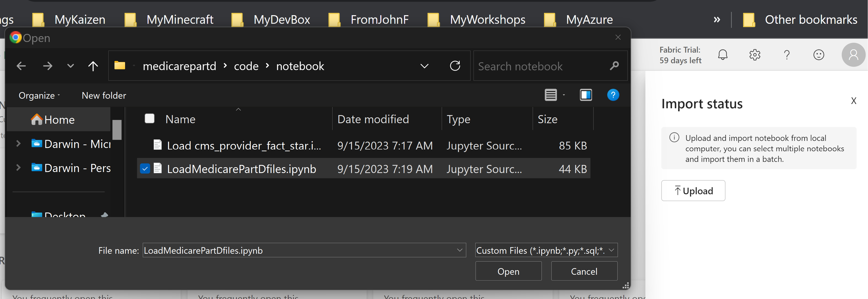Sort files by Date modified column

coord(373,119)
